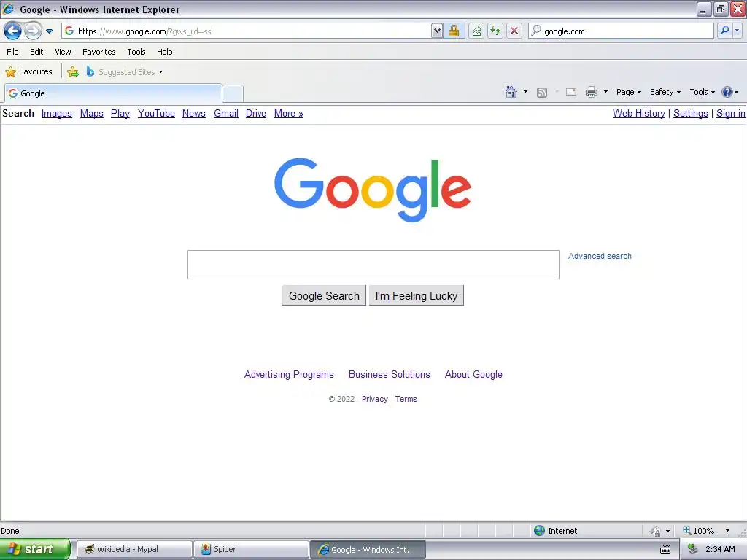The image size is (747, 560).
Task: Open the Tools menu in menu bar
Action: (x=136, y=52)
